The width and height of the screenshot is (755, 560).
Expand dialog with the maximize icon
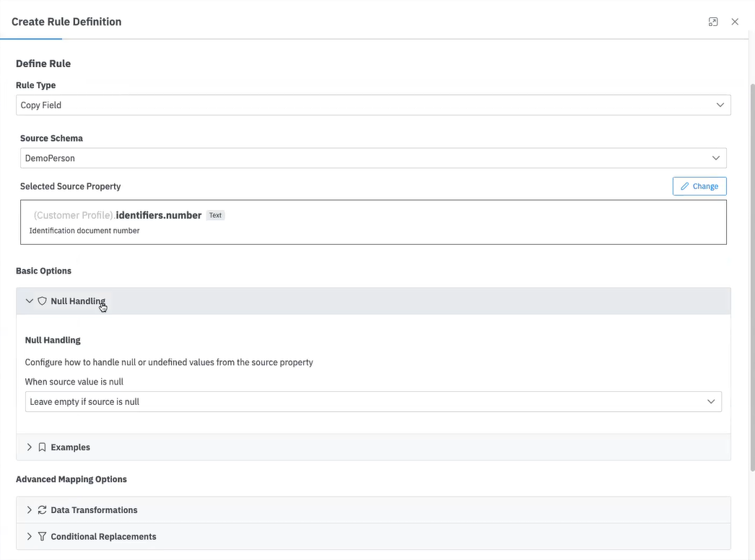713,22
